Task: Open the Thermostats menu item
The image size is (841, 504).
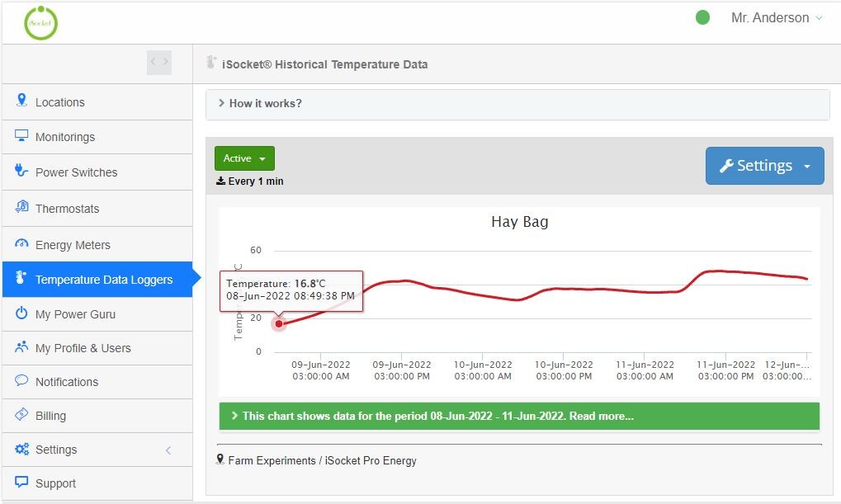Action: point(97,208)
